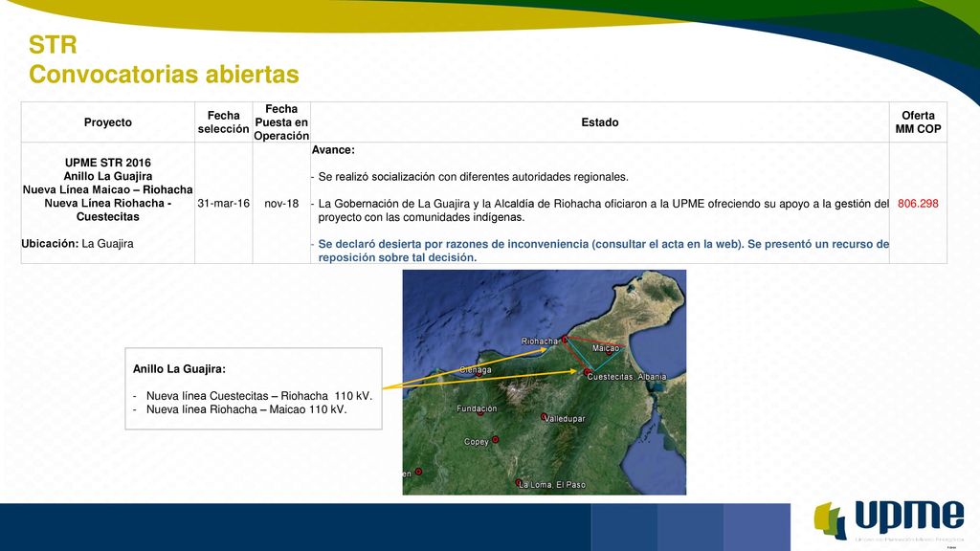Click the red 806.298 offer value
980x551 pixels.
coord(918,204)
